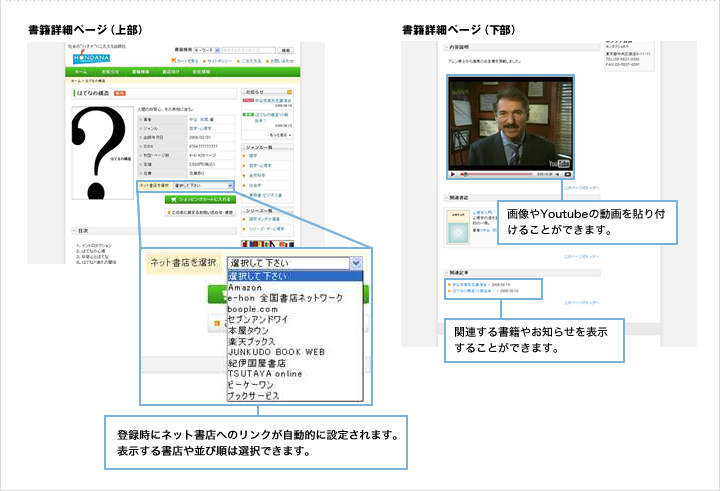Open 書店向け in green navigation bar
Viewport: 720px width, 491px height.
coord(170,72)
